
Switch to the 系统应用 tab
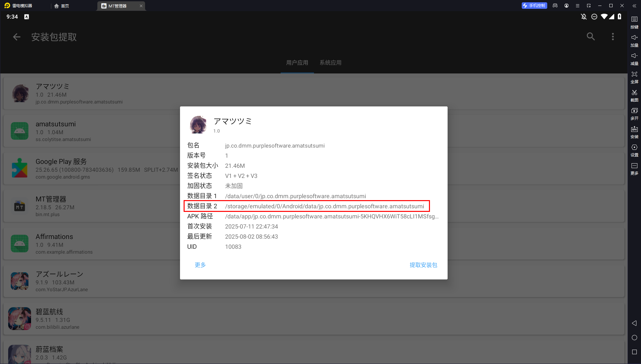(x=330, y=63)
